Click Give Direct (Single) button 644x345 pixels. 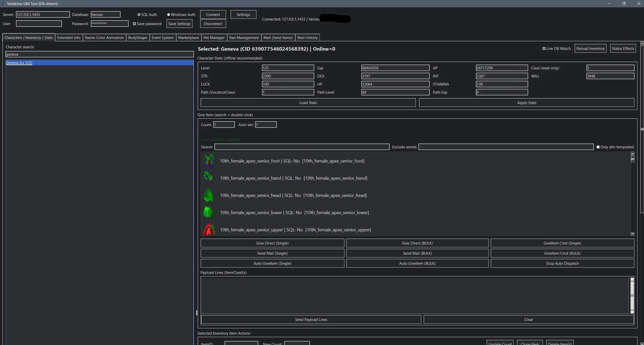[x=272, y=243]
